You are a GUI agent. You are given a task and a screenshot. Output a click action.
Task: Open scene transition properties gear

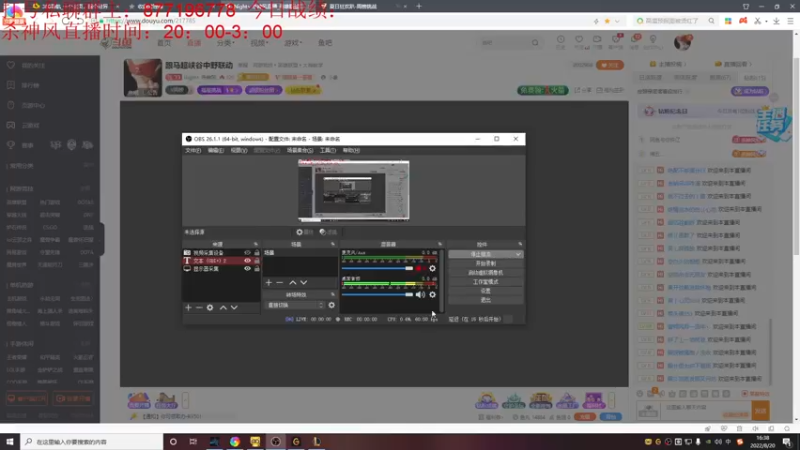[x=332, y=305]
